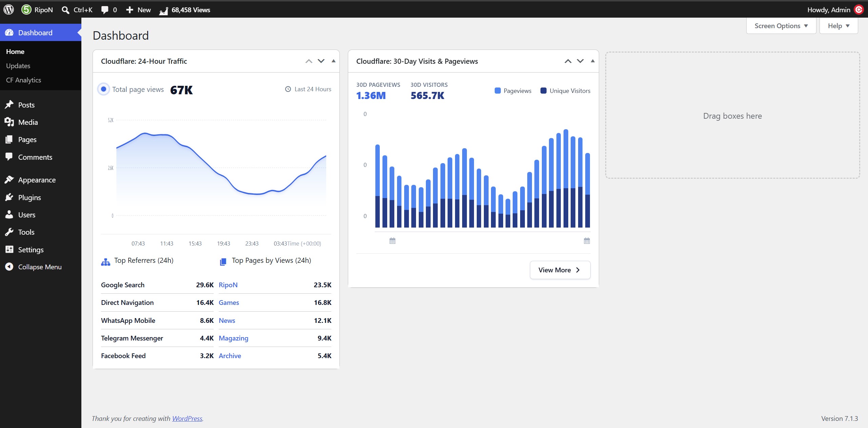The height and width of the screenshot is (428, 868).
Task: Click the Posts pushpin icon
Action: [9, 104]
